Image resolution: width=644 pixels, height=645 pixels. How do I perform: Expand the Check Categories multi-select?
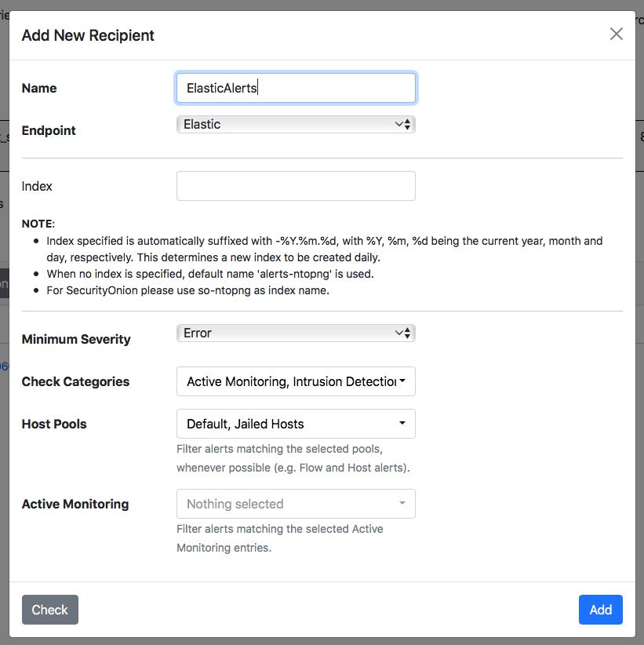point(296,381)
